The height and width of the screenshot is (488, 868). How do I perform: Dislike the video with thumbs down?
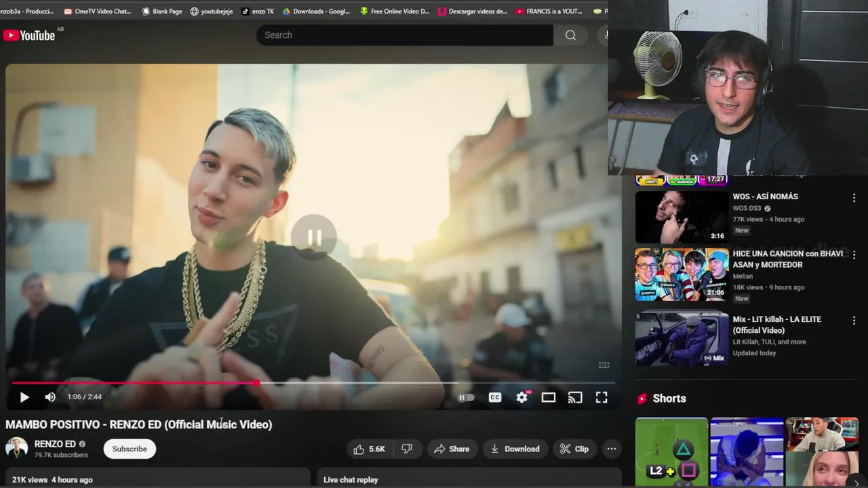pos(407,449)
